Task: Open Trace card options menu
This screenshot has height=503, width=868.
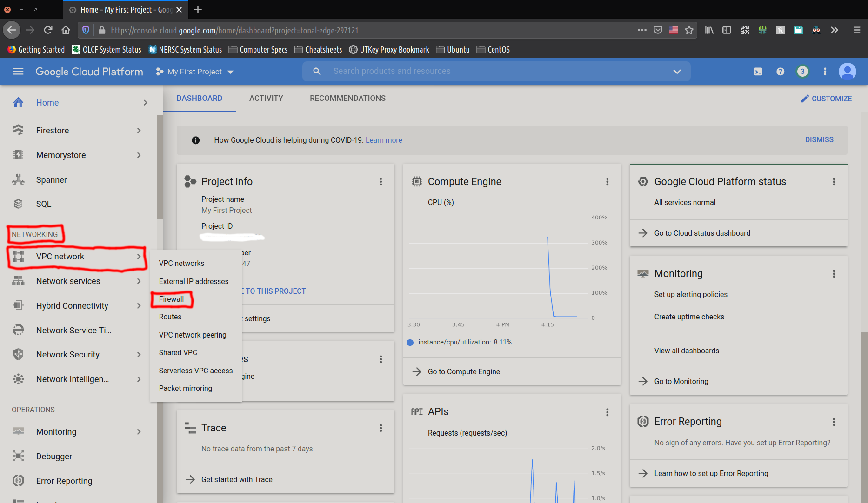Action: coord(381,428)
